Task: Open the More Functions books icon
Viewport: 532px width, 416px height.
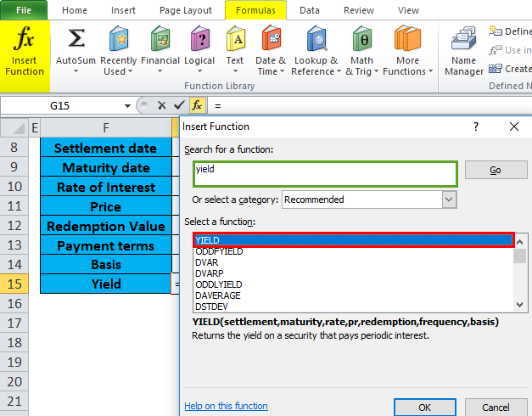Action: [x=407, y=38]
